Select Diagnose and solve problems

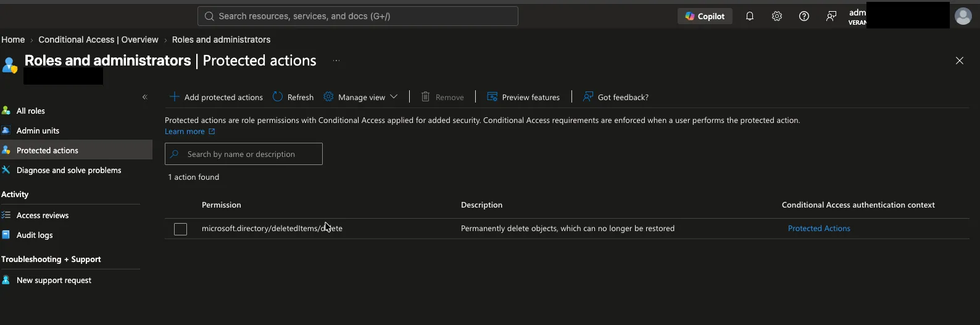click(x=69, y=170)
